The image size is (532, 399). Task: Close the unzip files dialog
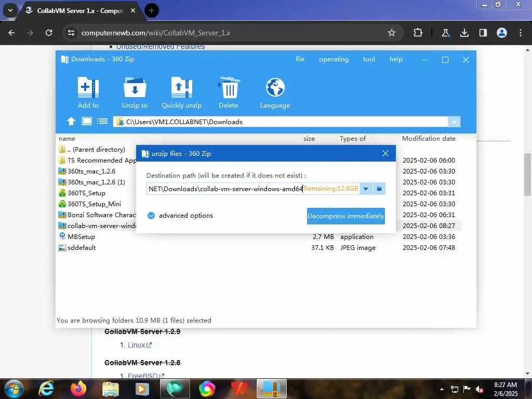coord(385,153)
